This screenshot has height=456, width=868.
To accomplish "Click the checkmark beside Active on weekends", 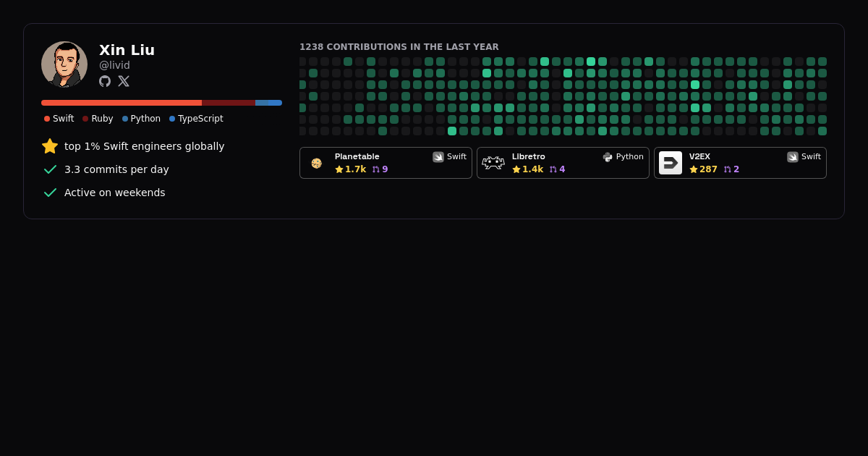I will [x=50, y=193].
